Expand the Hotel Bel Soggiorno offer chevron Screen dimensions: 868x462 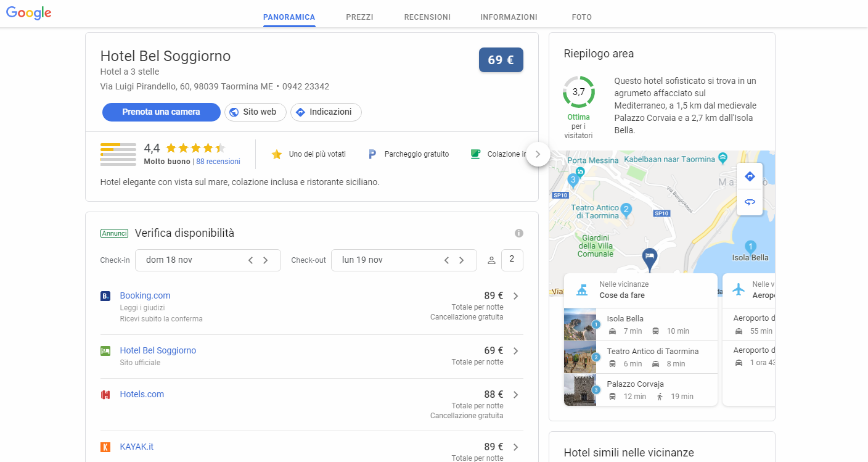click(515, 351)
